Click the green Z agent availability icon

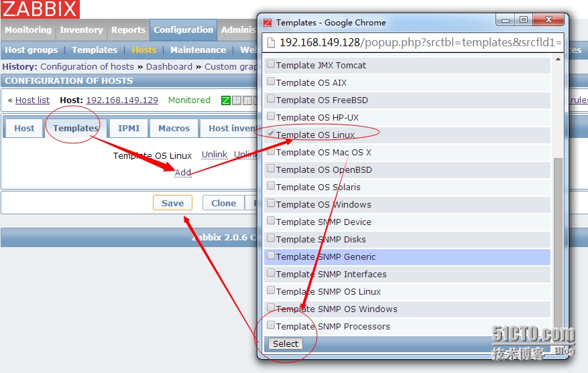point(226,100)
